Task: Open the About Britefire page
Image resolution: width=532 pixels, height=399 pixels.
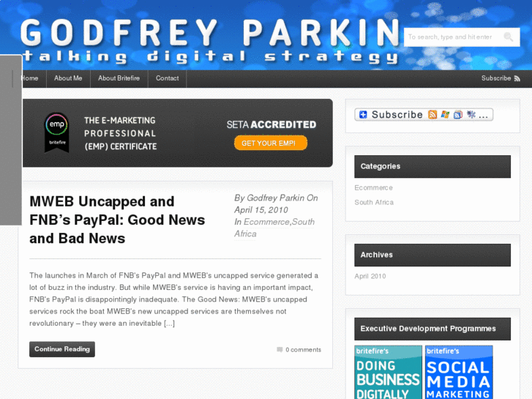Action: click(119, 78)
